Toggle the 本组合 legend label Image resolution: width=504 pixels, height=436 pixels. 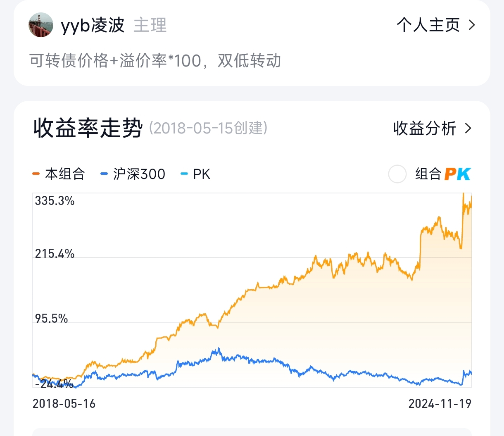coord(65,174)
